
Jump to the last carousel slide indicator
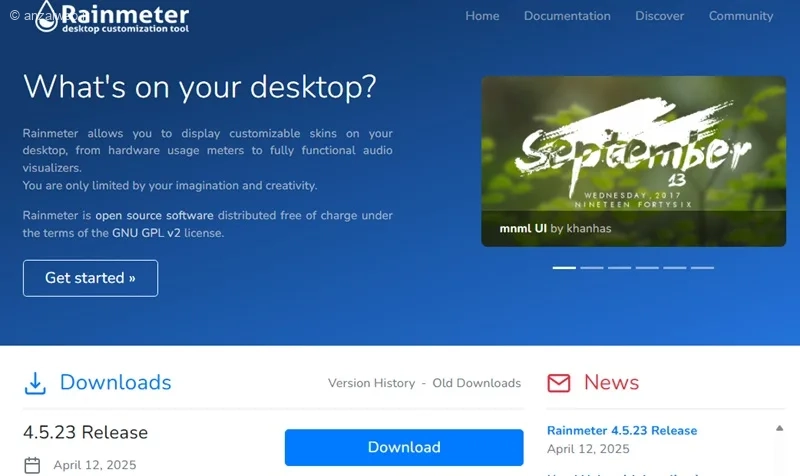tap(702, 268)
